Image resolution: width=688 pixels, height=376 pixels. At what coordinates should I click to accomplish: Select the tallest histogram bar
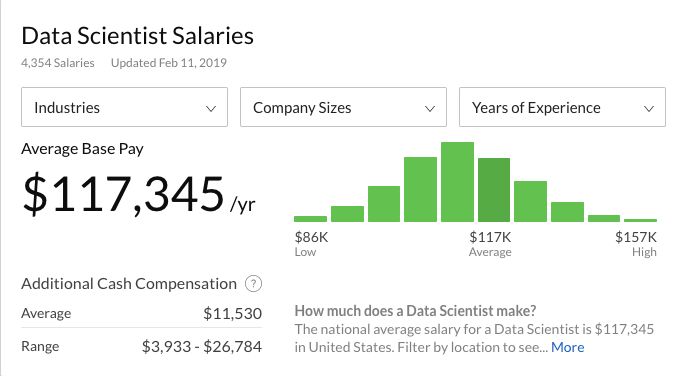457,182
